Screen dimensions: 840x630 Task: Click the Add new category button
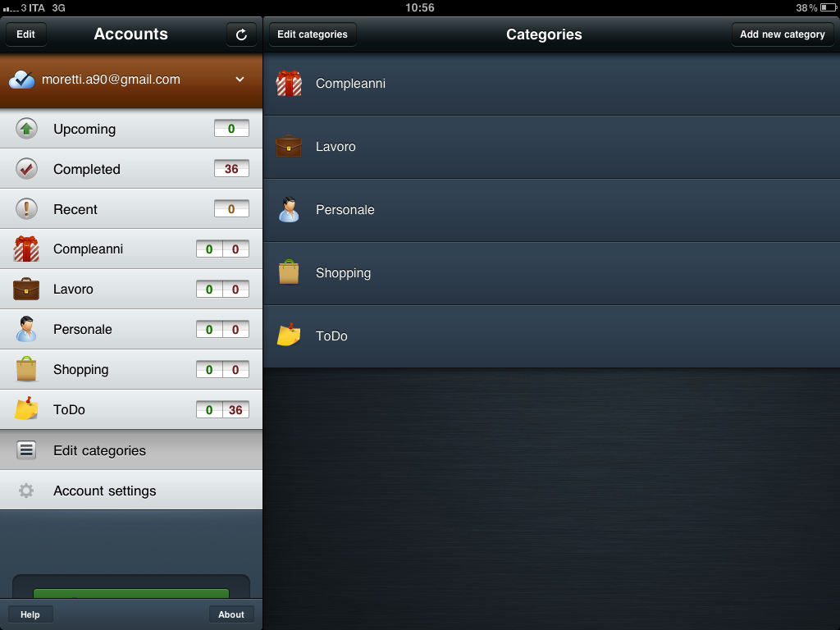click(x=782, y=34)
